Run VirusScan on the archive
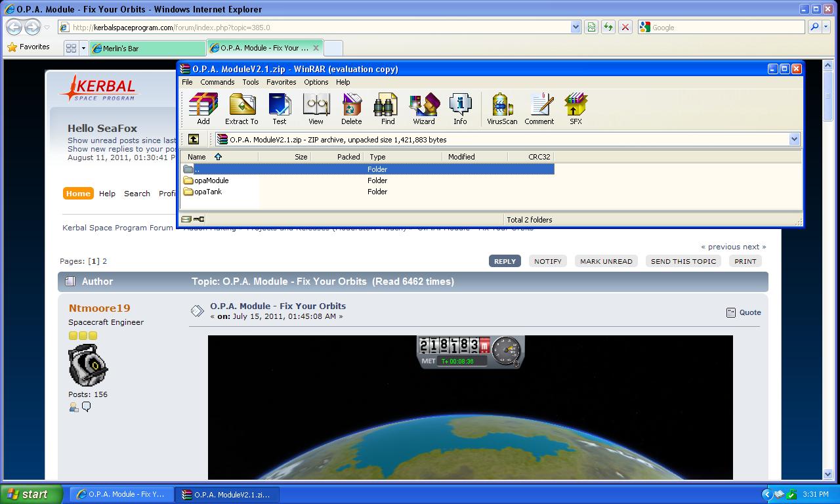This screenshot has width=840, height=504. tap(502, 108)
